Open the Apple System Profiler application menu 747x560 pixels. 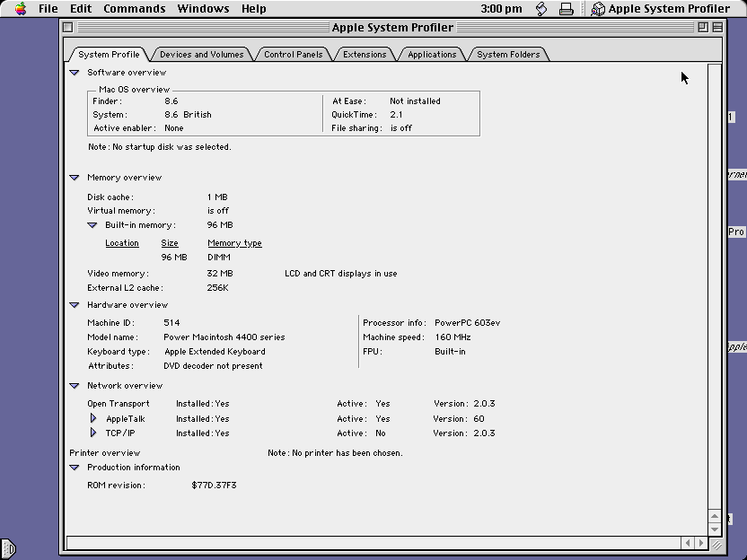point(660,9)
